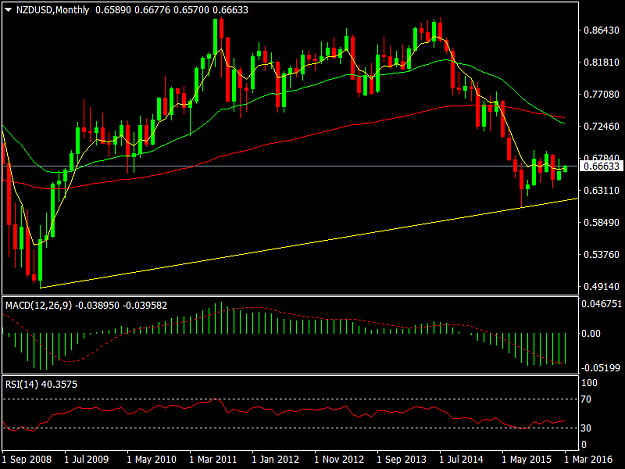625x469 pixels.
Task: Click the 0.72460 price scale value
Action: [x=601, y=127]
